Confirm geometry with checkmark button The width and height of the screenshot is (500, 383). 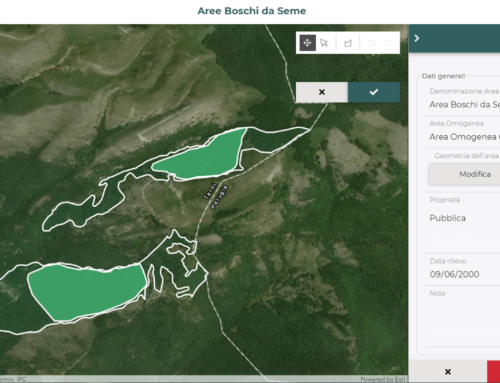374,92
